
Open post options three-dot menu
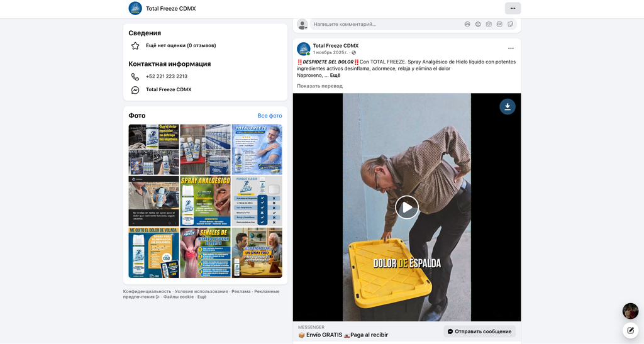511,48
